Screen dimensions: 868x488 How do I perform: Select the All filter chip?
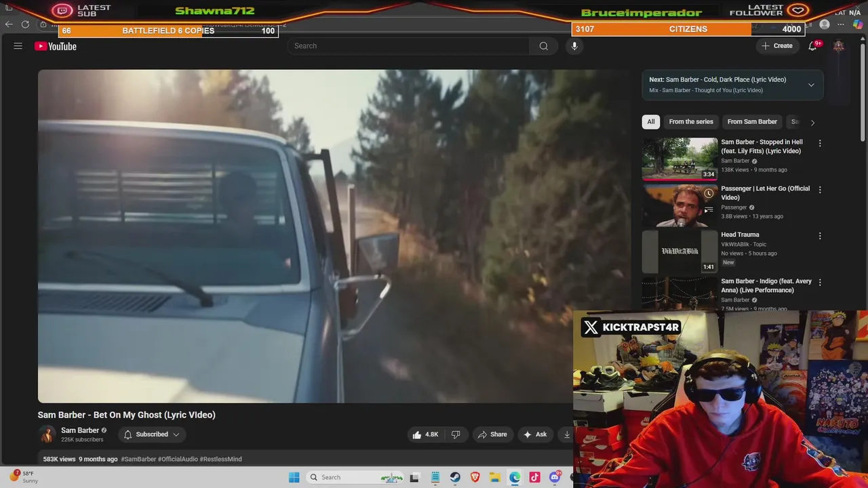[x=651, y=122]
